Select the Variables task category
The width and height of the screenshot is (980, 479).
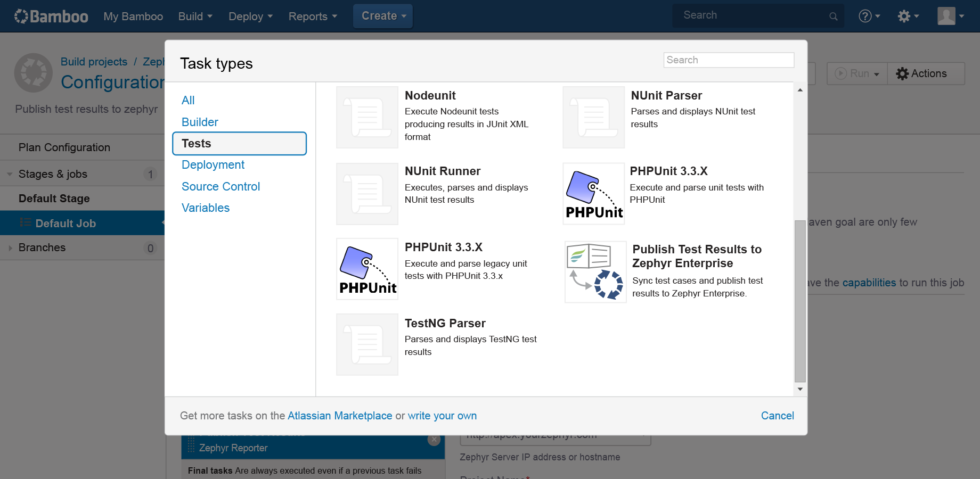point(206,208)
